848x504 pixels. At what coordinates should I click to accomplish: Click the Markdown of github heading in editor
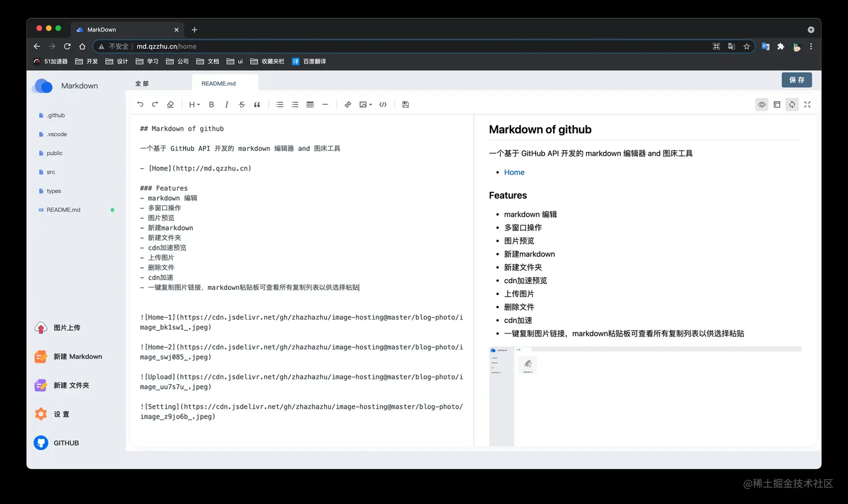tap(182, 129)
